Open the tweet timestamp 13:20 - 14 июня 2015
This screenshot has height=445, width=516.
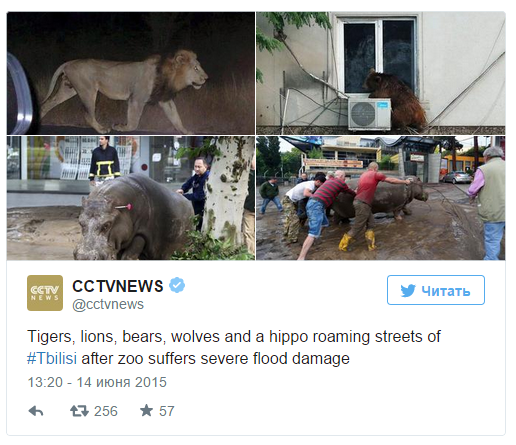point(97,382)
